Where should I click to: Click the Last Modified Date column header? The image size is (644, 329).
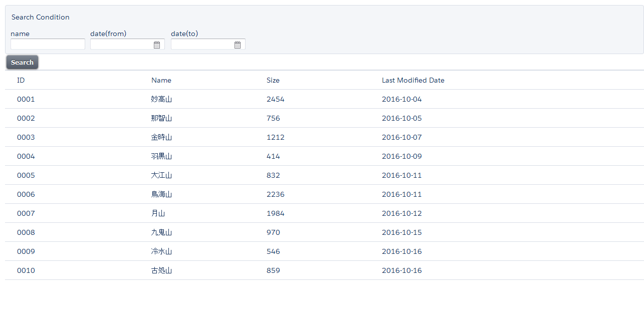413,80
